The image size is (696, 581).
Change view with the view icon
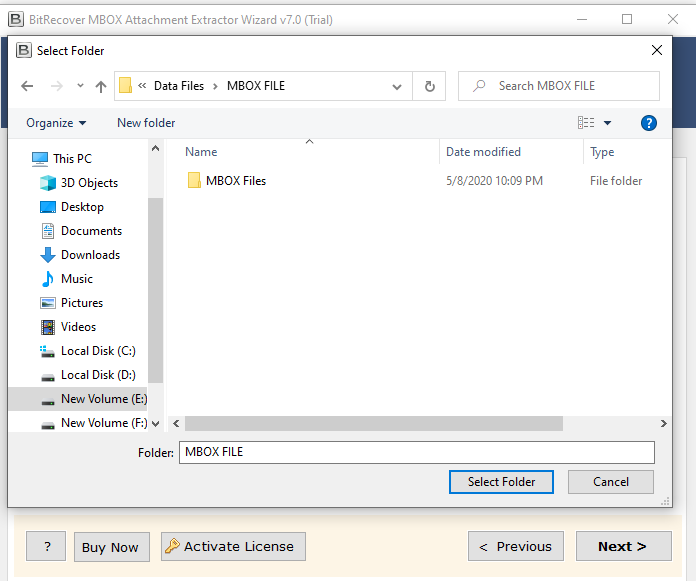click(586, 123)
